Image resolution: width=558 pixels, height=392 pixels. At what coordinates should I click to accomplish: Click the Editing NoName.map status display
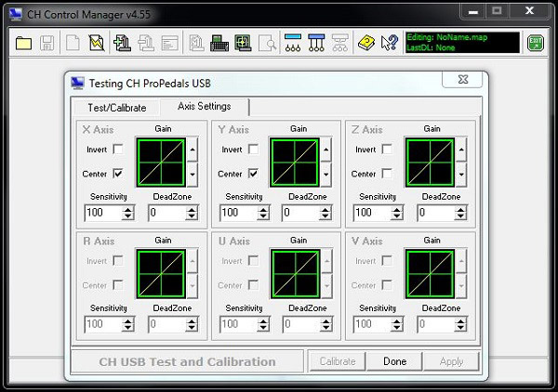click(462, 43)
